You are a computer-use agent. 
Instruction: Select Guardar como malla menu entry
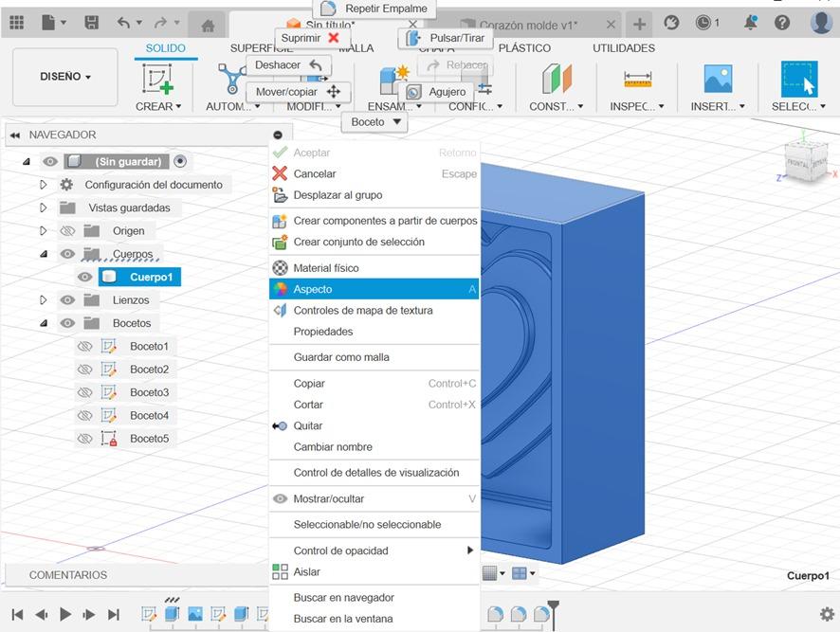[374, 357]
